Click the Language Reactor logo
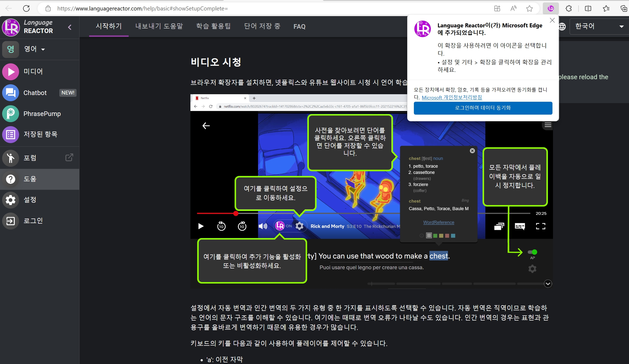The image size is (629, 364). [28, 27]
